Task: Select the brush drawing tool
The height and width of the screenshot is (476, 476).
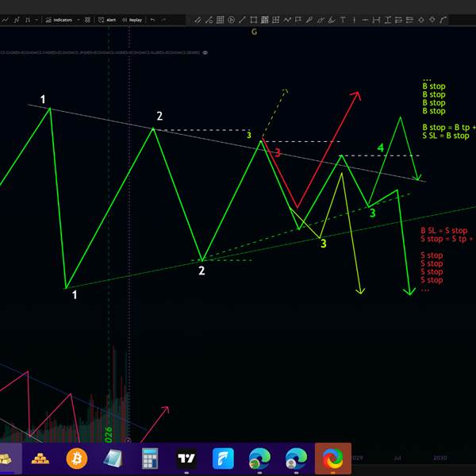Action: pyautogui.click(x=309, y=20)
